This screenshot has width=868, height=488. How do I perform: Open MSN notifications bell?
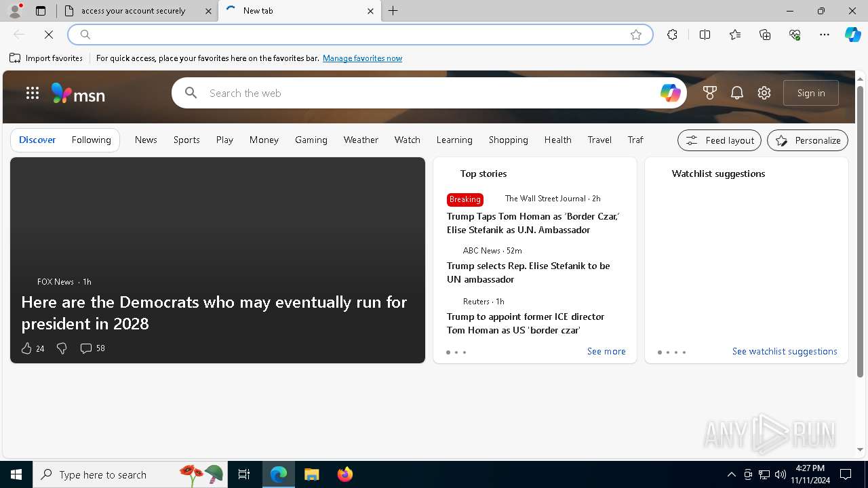737,93
